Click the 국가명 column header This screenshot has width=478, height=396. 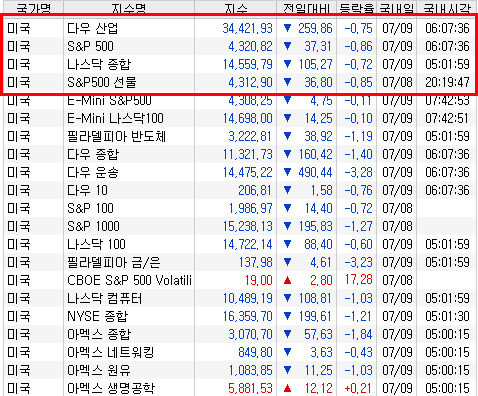[34, 8]
